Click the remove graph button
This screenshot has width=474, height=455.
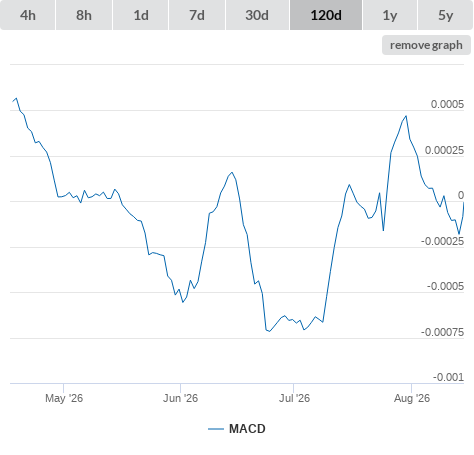tap(426, 45)
